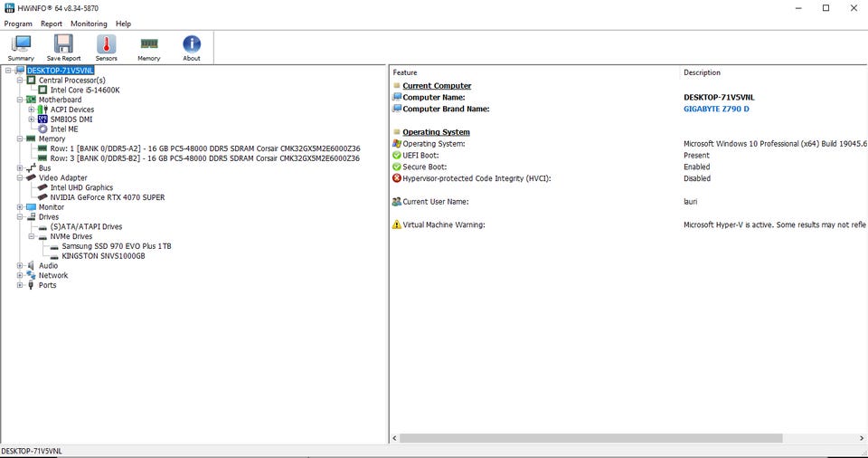This screenshot has height=458, width=868.
Task: Select Samsung SSD 970 EVO Plus 1TB
Action: coord(117,246)
